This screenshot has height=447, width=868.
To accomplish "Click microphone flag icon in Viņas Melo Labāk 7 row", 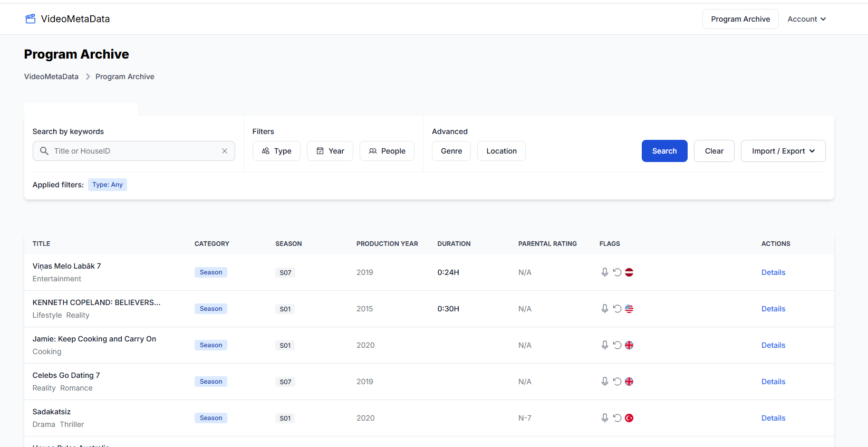I will 605,272.
